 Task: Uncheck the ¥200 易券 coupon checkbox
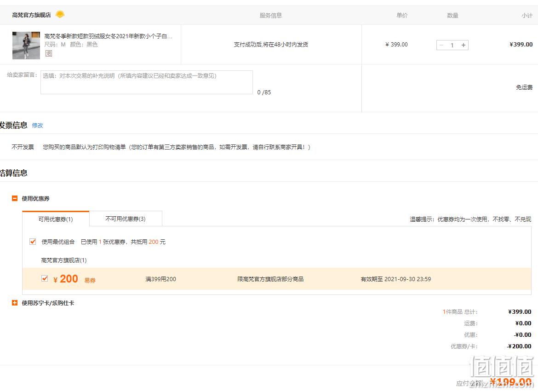pos(45,278)
